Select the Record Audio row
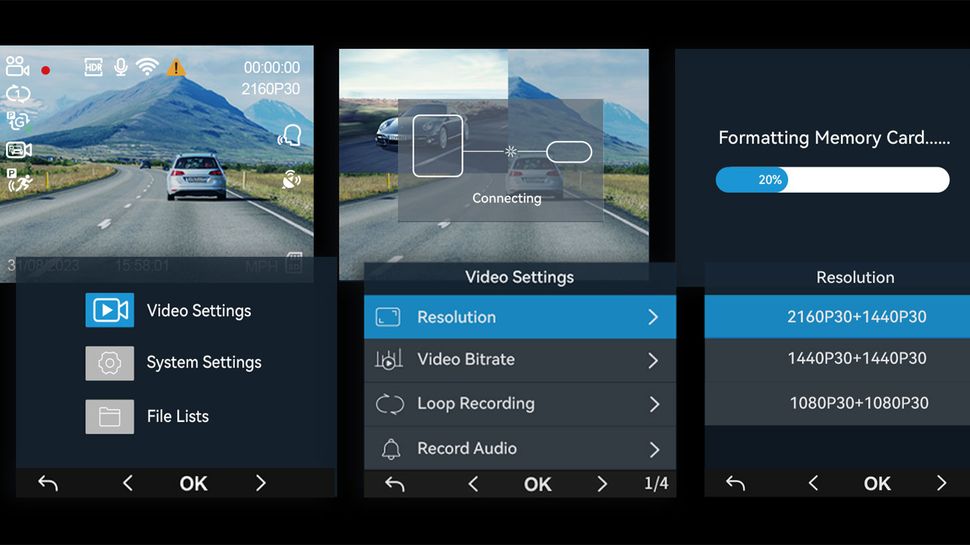The height and width of the screenshot is (545, 970). click(520, 448)
